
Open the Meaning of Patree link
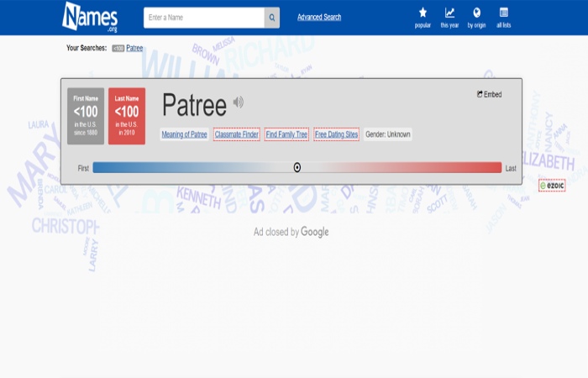pyautogui.click(x=184, y=134)
